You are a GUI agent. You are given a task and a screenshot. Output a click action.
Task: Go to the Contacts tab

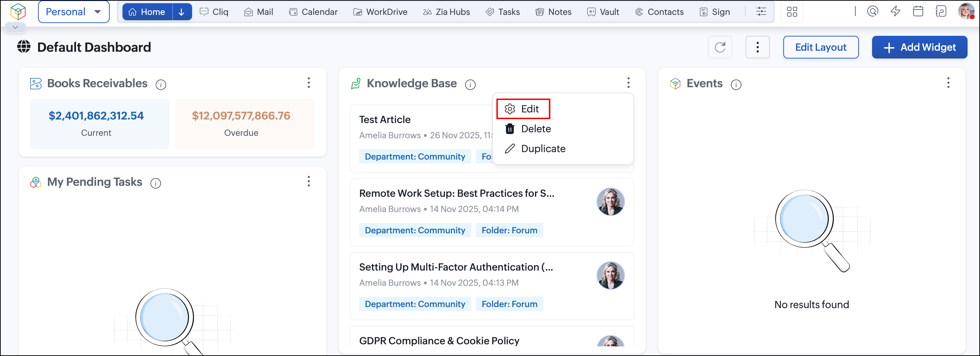[659, 12]
